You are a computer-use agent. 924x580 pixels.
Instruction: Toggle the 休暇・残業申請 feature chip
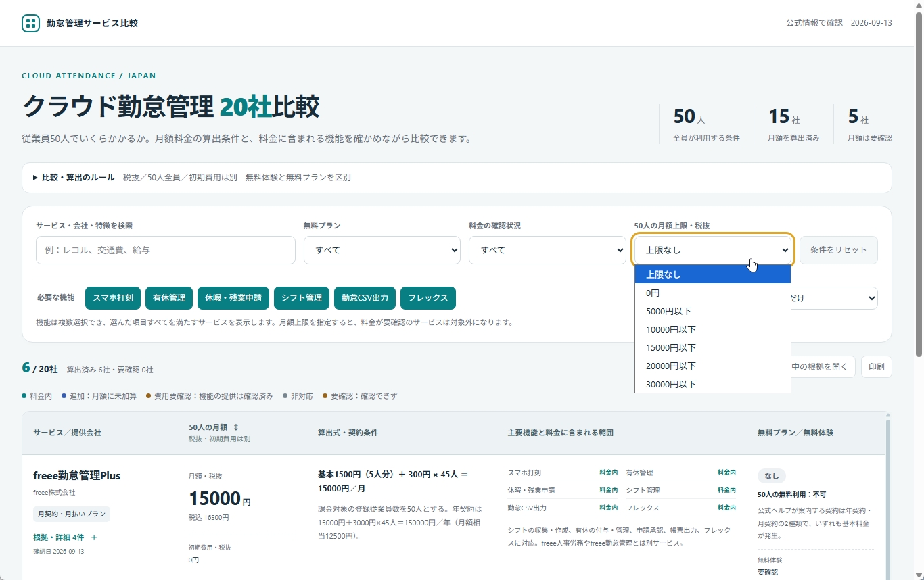[x=233, y=298]
